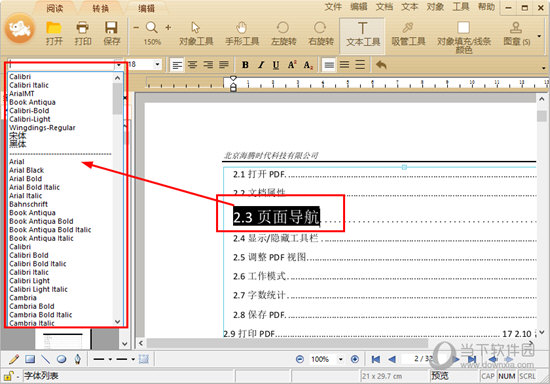Open the line end style dropdown arrow
The height and width of the screenshot is (384, 550).
point(133,359)
